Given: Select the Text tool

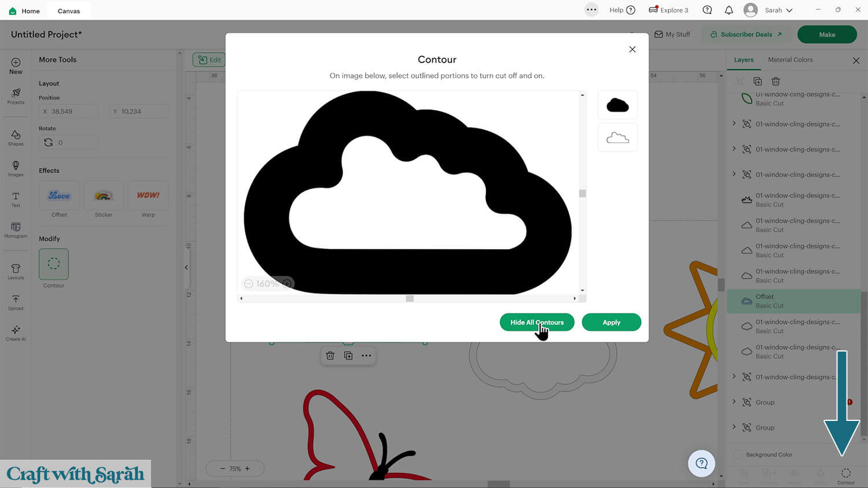Looking at the screenshot, I should point(16,199).
